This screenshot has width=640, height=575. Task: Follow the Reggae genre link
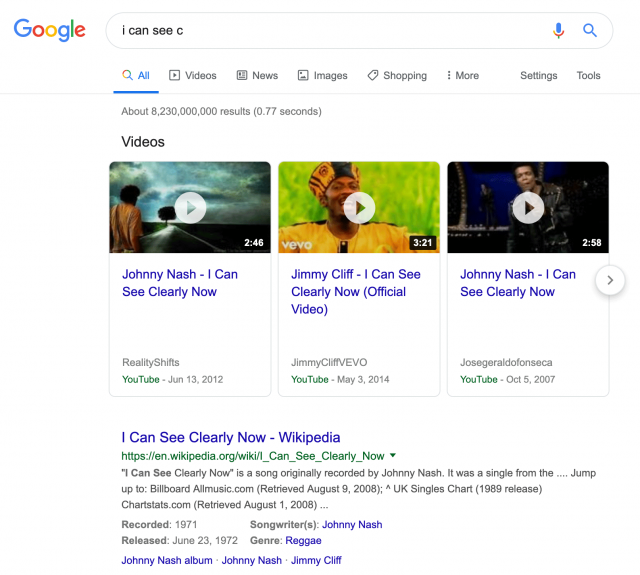point(303,540)
